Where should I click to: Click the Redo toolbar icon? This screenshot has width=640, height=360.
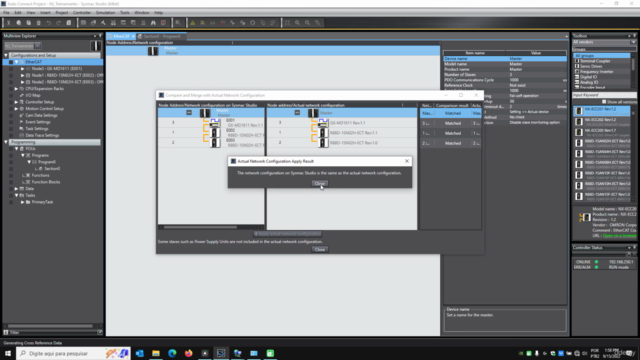pos(58,23)
